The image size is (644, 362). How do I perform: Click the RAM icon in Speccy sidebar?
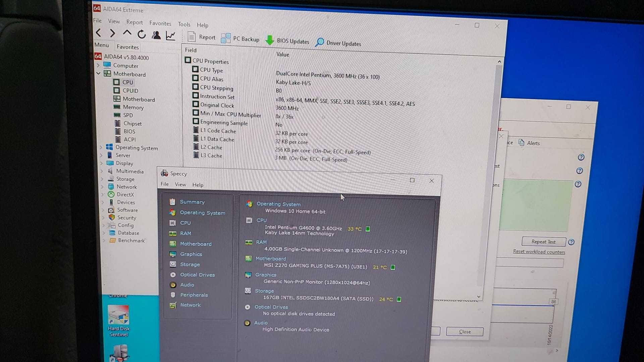pyautogui.click(x=172, y=233)
